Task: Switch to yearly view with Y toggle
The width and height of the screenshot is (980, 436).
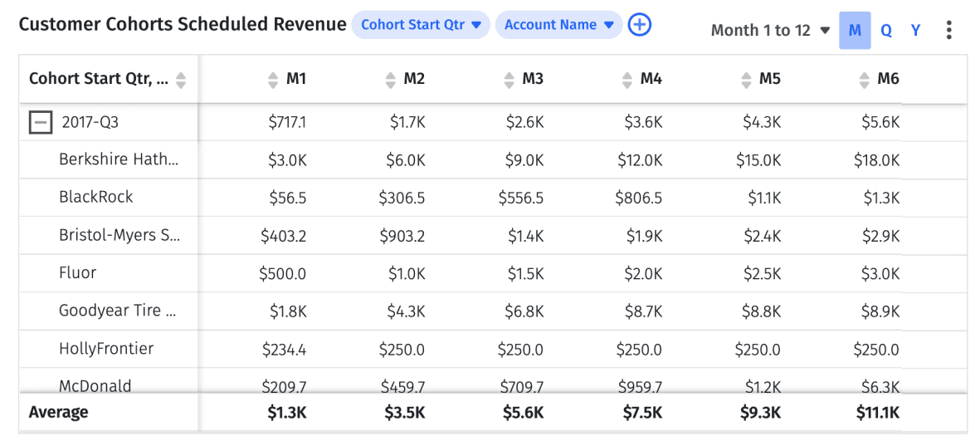Action: click(916, 31)
